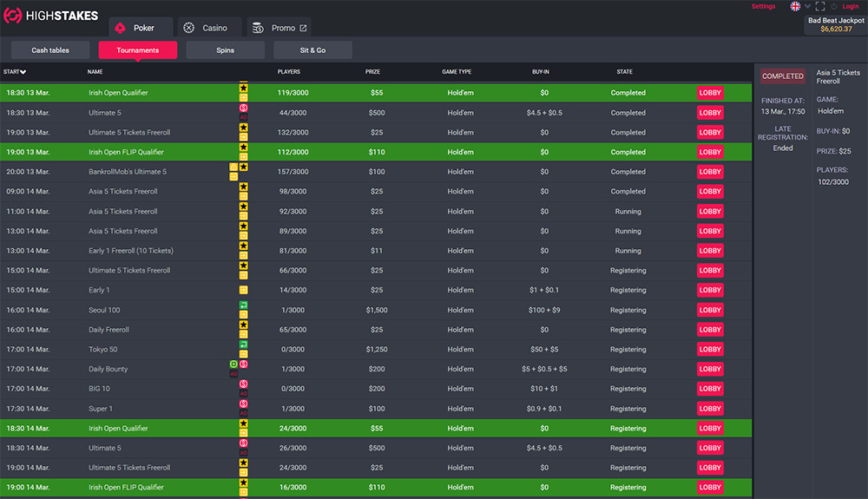This screenshot has width=868, height=499.
Task: Open the Promo tab
Action: click(x=279, y=28)
